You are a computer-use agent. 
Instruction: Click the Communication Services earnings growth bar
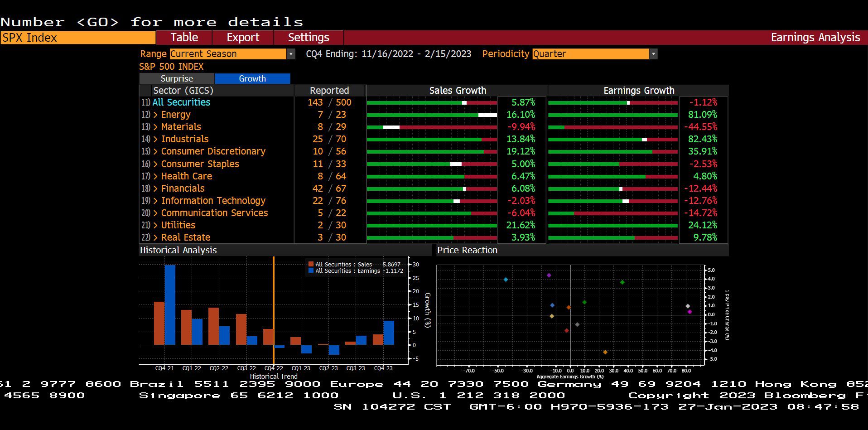point(613,213)
